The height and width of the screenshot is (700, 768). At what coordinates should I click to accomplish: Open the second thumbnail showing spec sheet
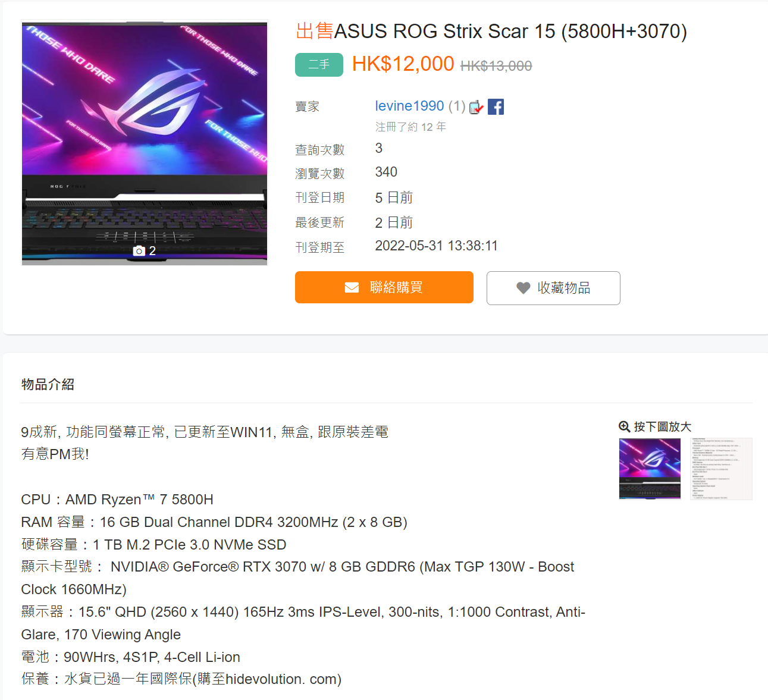(x=721, y=469)
